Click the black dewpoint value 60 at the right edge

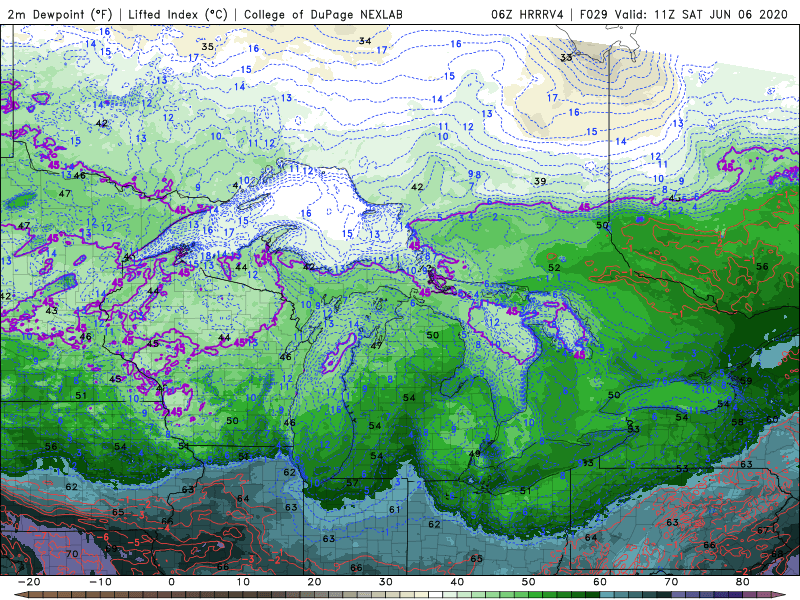772,419
